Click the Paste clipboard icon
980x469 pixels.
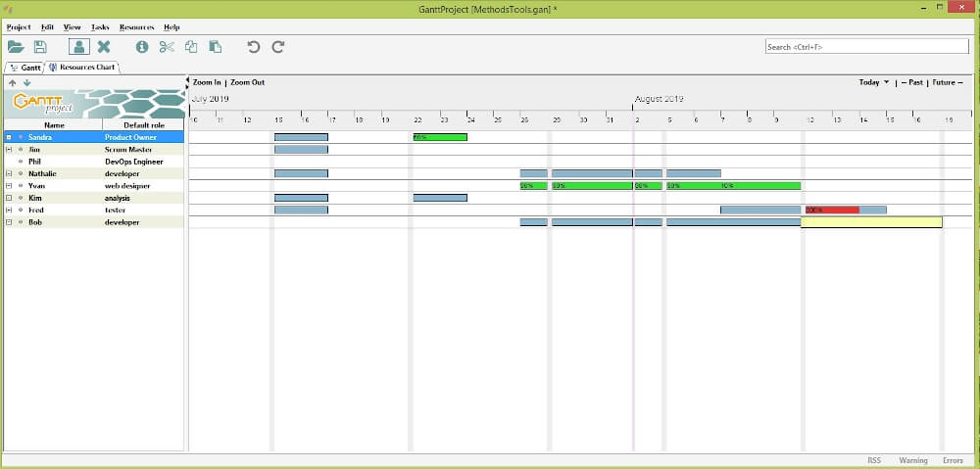coord(216,46)
